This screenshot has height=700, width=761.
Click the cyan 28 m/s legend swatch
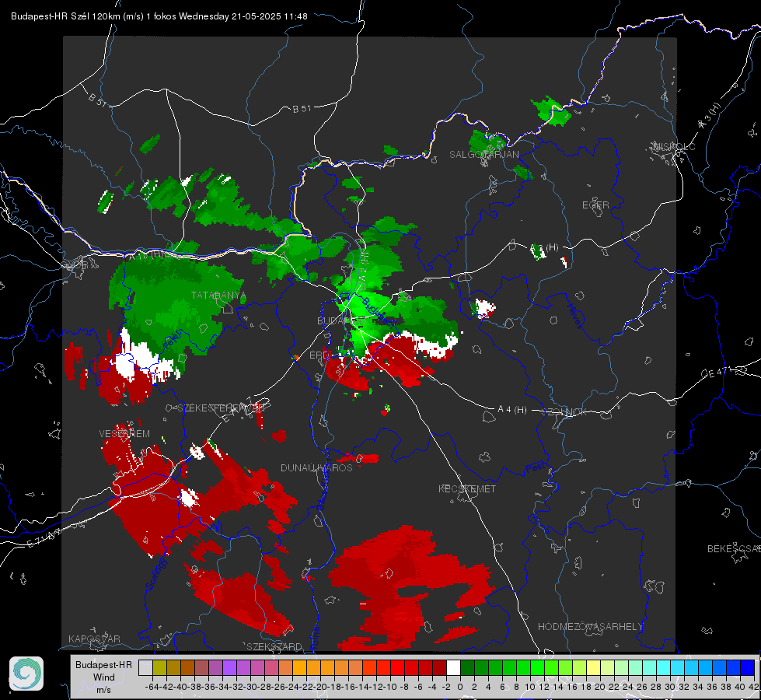(664, 667)
